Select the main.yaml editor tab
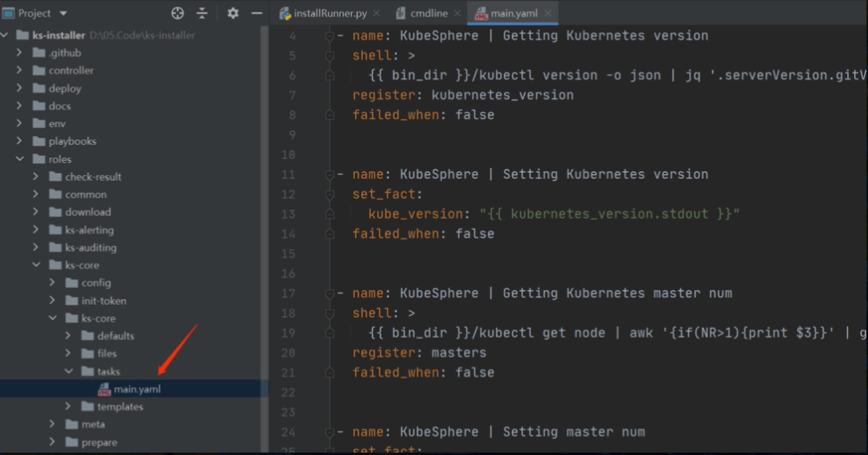Screen dimensions: 868x455 [514, 14]
